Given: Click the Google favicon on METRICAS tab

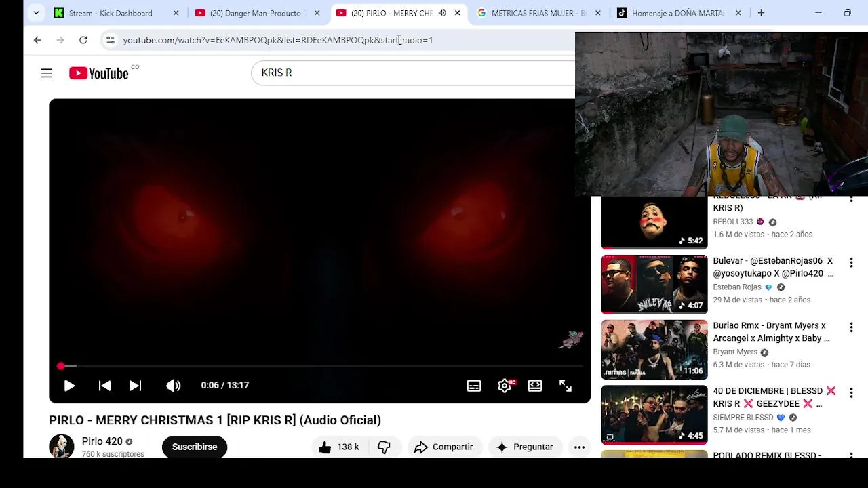Looking at the screenshot, I should 481,13.
